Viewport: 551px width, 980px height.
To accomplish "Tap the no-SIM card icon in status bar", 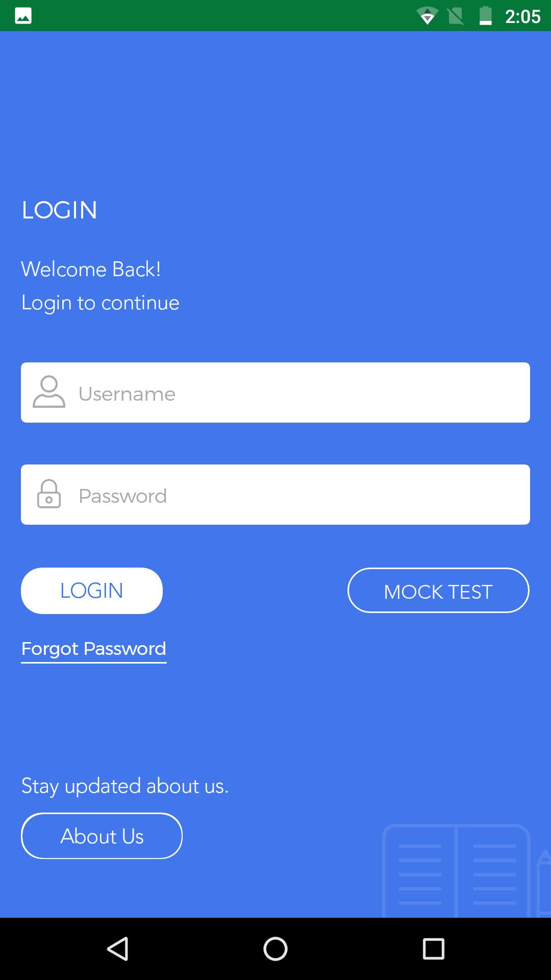I will click(456, 16).
